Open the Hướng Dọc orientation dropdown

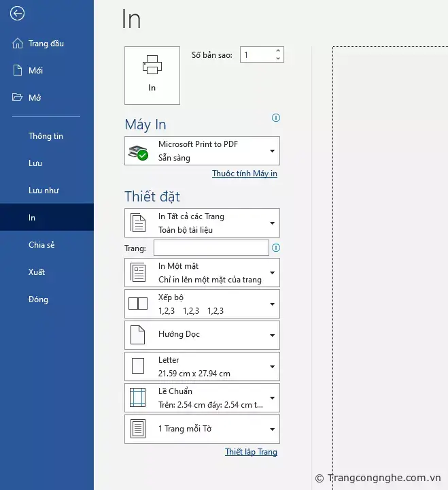point(202,335)
